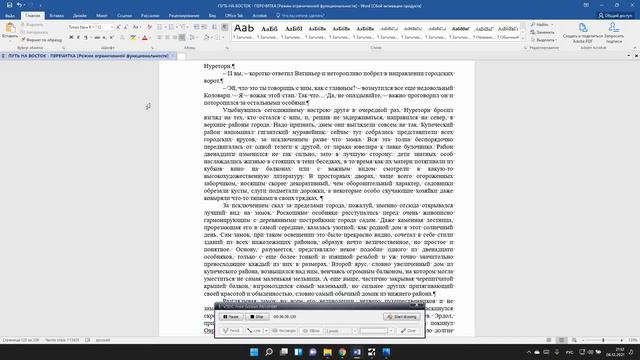Increase paragraph indent

click(x=204, y=27)
